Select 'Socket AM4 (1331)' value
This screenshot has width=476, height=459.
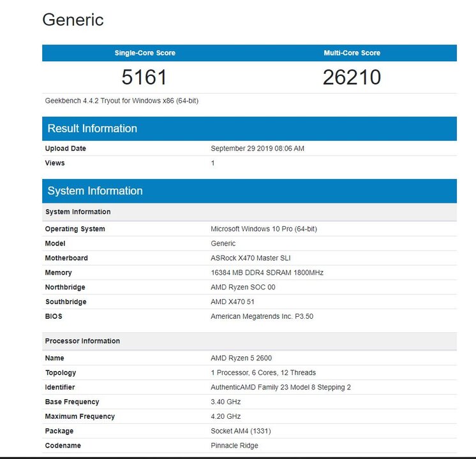pyautogui.click(x=241, y=431)
